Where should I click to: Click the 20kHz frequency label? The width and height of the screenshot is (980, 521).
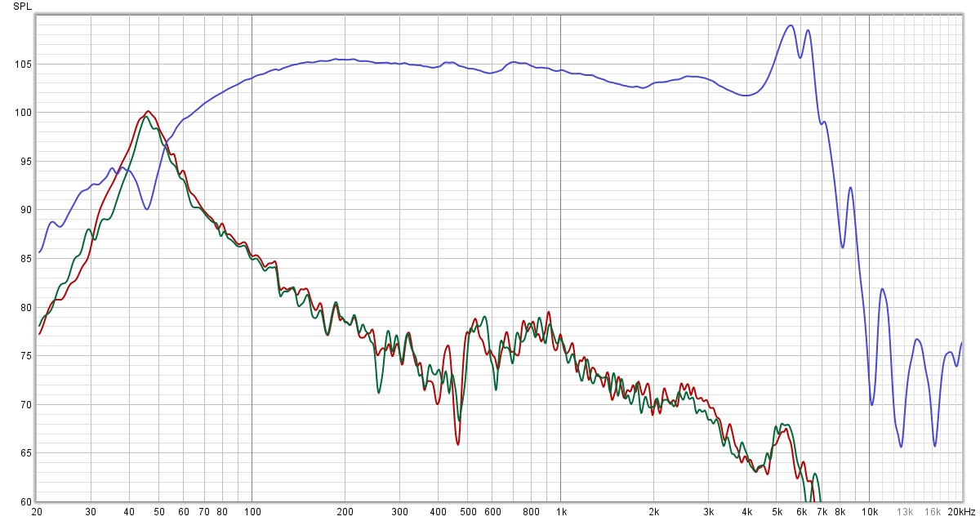tap(960, 512)
